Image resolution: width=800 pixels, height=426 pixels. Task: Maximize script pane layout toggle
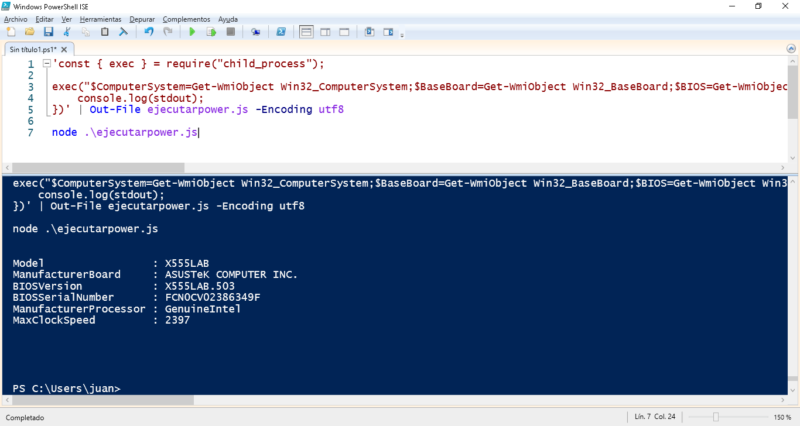click(344, 32)
